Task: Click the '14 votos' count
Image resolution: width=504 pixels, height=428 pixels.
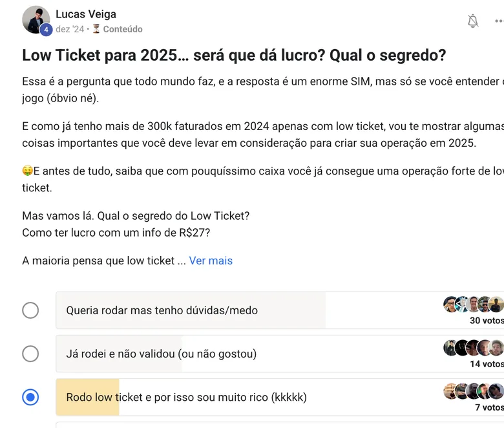Action: [487, 364]
